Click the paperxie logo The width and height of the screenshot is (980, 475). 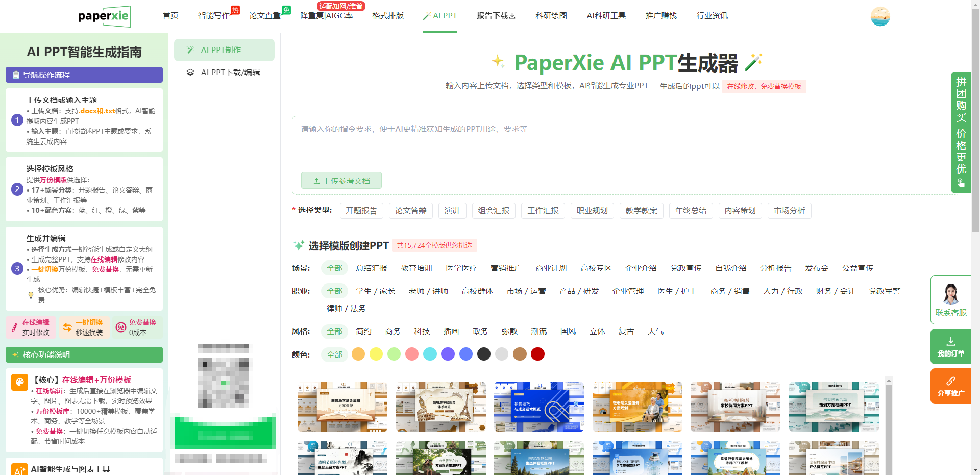tap(104, 16)
